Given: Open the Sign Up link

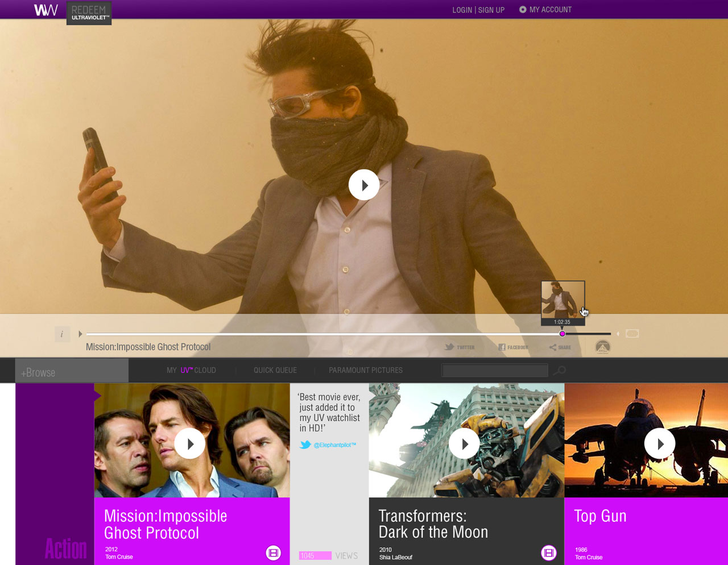Looking at the screenshot, I should coord(491,10).
